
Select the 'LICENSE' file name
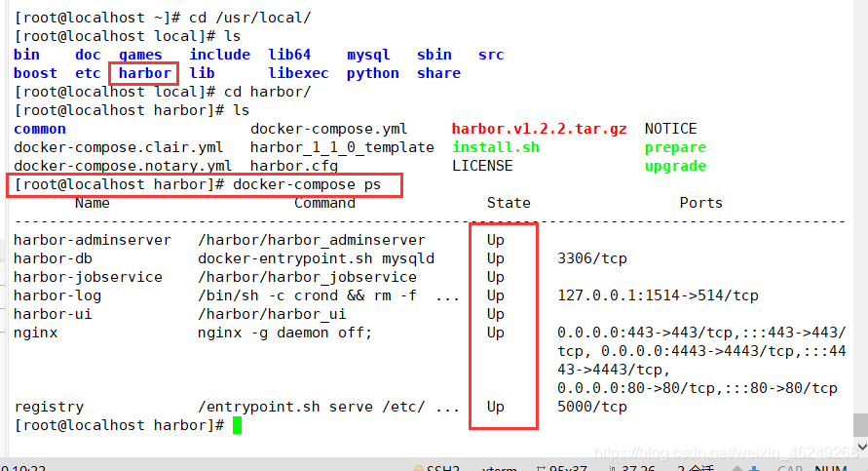(482, 166)
